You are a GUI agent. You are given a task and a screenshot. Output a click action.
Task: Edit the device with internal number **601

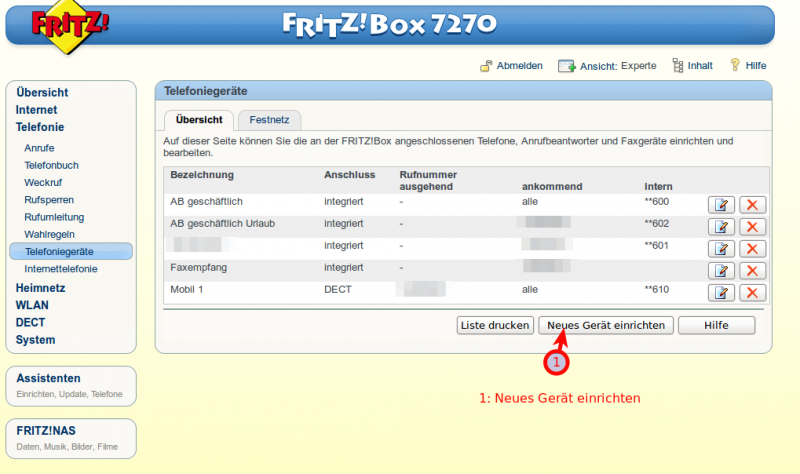[x=721, y=248]
